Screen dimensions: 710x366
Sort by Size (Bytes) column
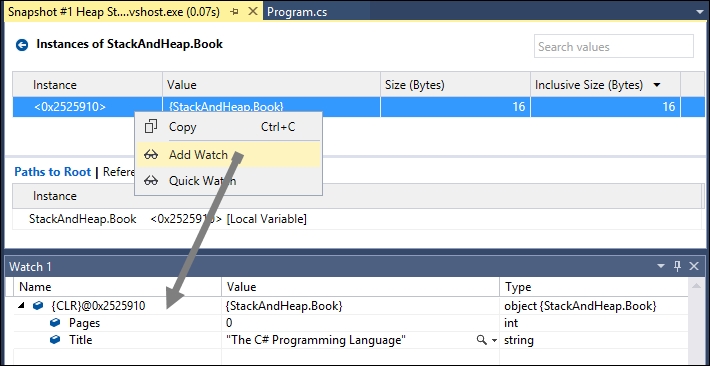(455, 85)
